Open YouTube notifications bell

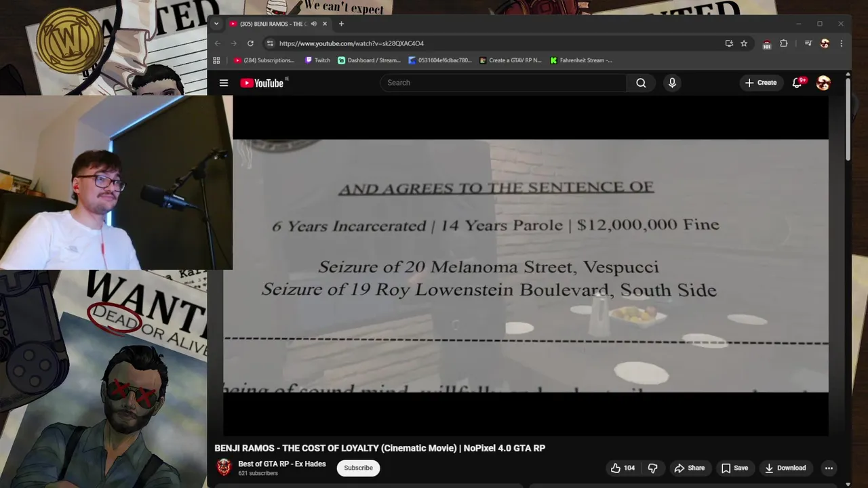pyautogui.click(x=797, y=83)
